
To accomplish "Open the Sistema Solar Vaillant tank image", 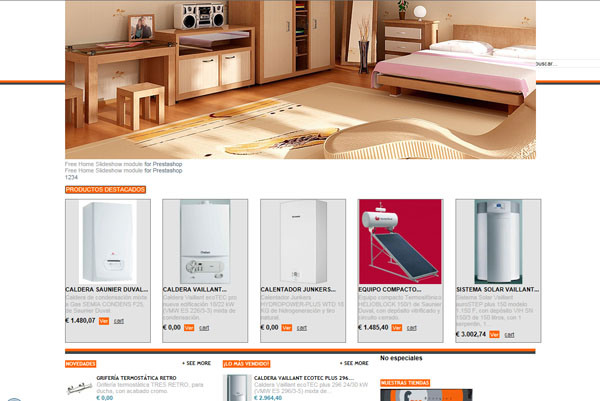I will click(498, 242).
